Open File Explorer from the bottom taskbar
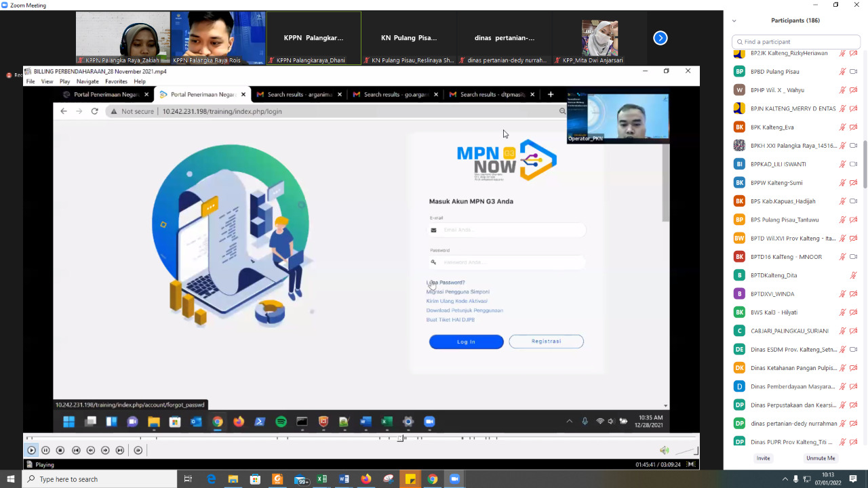The width and height of the screenshot is (868, 488). pos(233,479)
